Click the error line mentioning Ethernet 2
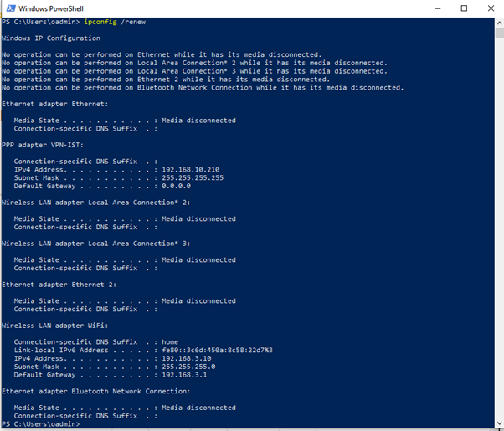The height and width of the screenshot is (431, 504). point(166,79)
